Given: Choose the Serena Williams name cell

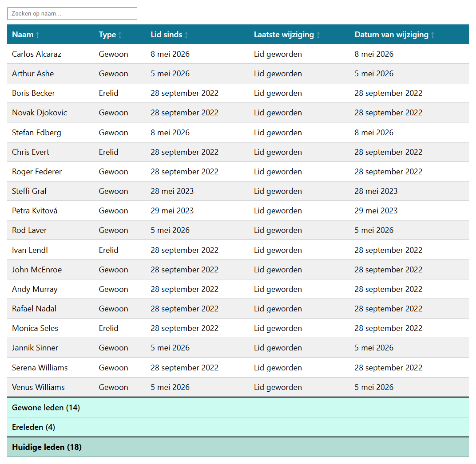Looking at the screenshot, I should tap(40, 368).
